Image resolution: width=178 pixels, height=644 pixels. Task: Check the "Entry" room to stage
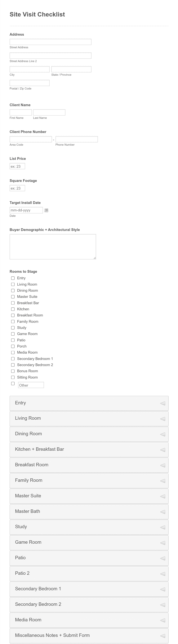pyautogui.click(x=13, y=278)
